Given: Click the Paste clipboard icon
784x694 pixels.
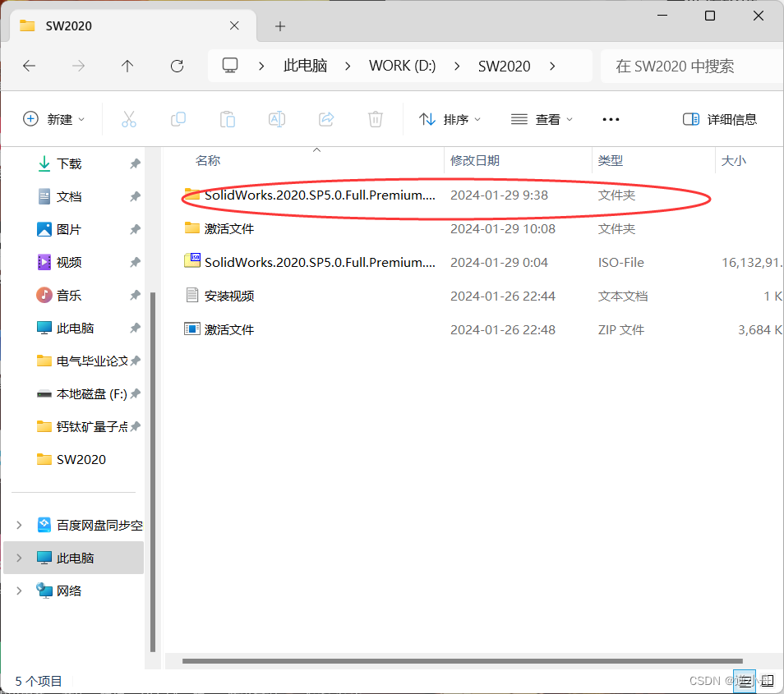Looking at the screenshot, I should 228,119.
